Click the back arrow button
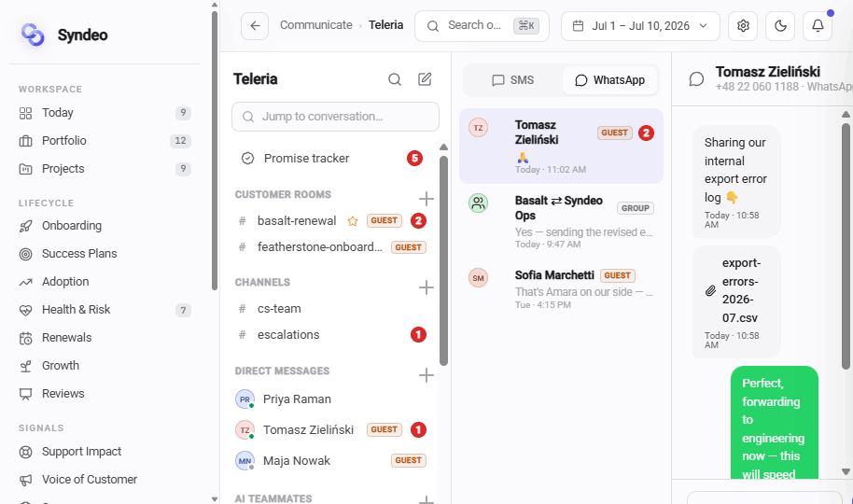Screen dimensions: 853x504 tap(255, 25)
